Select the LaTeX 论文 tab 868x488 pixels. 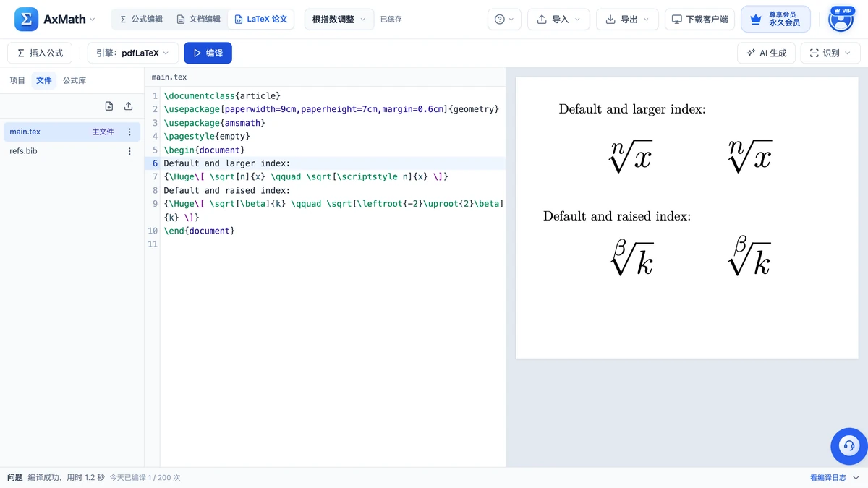[x=260, y=20]
